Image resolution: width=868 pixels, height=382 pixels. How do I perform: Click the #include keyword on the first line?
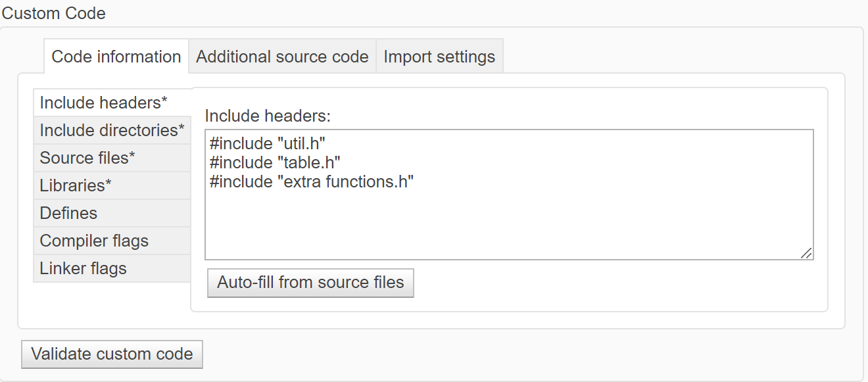(x=240, y=143)
